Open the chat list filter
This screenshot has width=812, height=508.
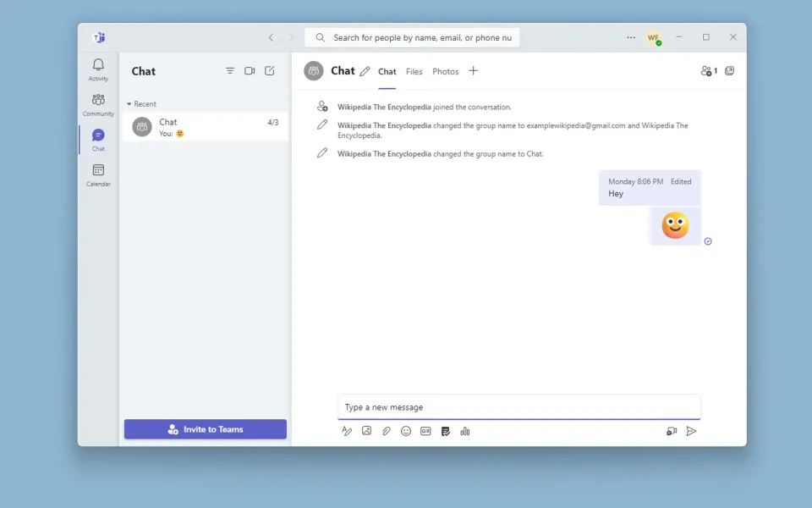(230, 70)
